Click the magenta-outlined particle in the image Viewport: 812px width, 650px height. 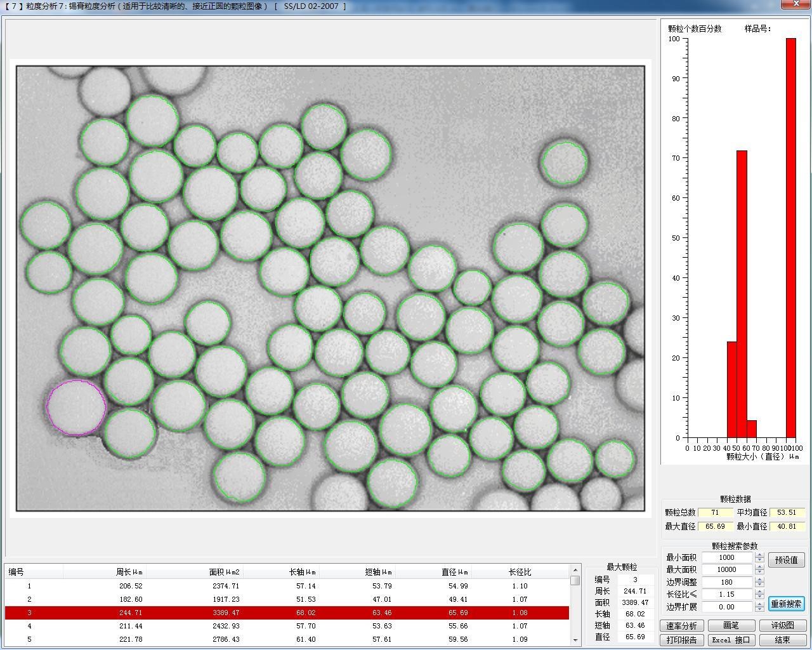point(76,408)
